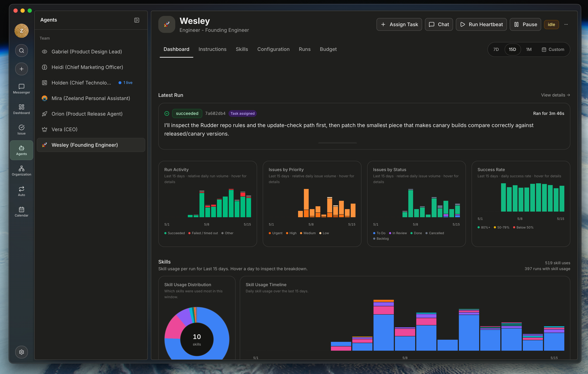
Task: Open the Custom date range picker
Action: (553, 49)
